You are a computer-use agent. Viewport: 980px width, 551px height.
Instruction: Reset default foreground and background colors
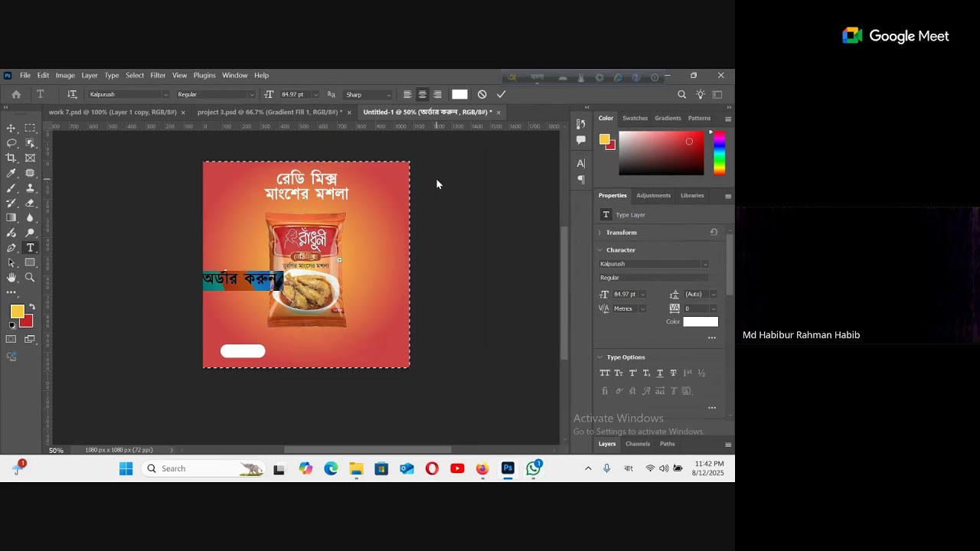[x=12, y=326]
